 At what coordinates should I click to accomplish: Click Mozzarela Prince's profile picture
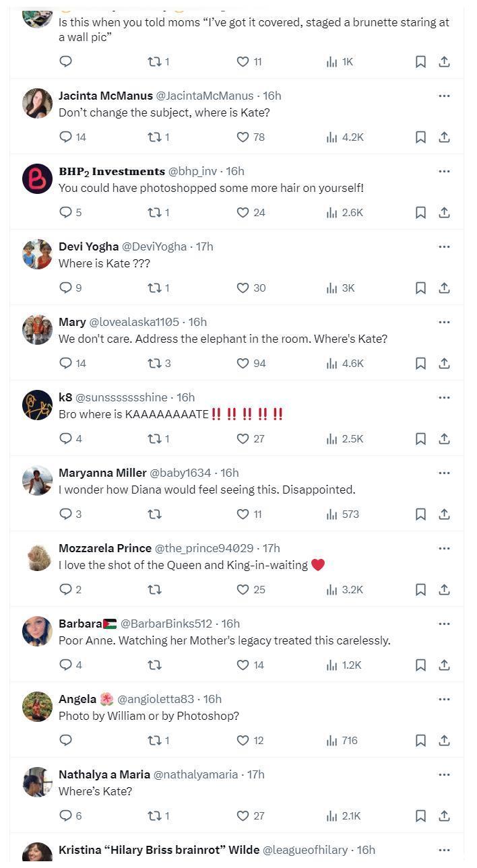coord(37,556)
